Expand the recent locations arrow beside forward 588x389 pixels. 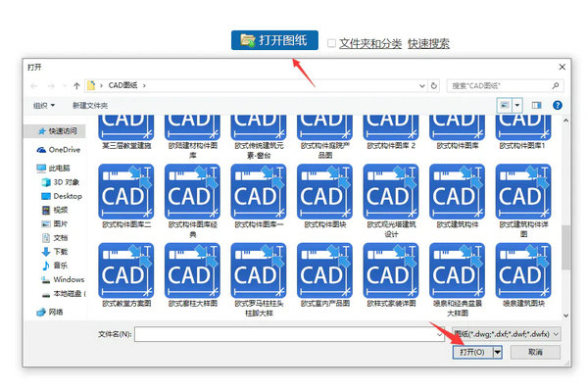click(x=65, y=86)
